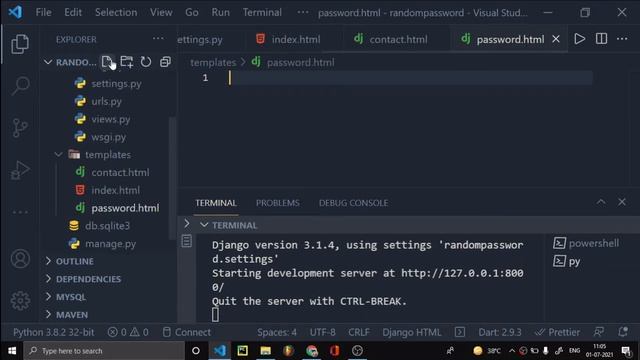Open the Source Control view
The image size is (640, 360).
pos(20,128)
